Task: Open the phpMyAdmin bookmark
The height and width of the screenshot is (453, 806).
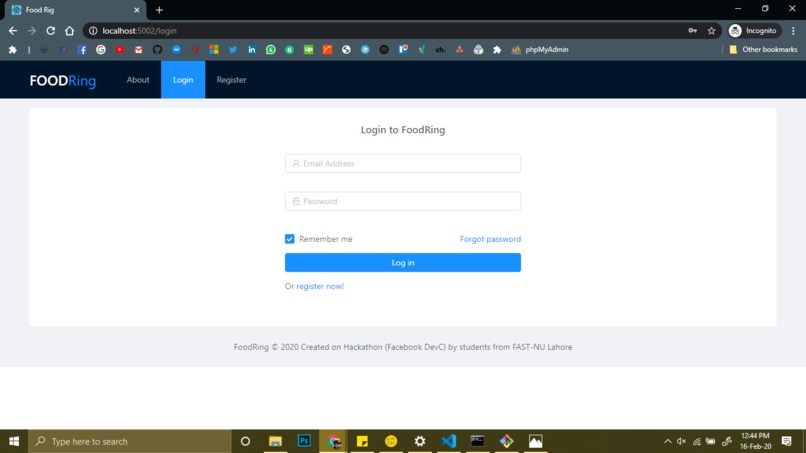Action: [540, 50]
